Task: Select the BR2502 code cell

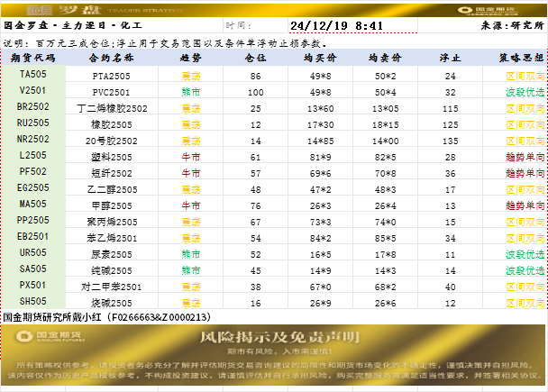Action: coord(32,106)
